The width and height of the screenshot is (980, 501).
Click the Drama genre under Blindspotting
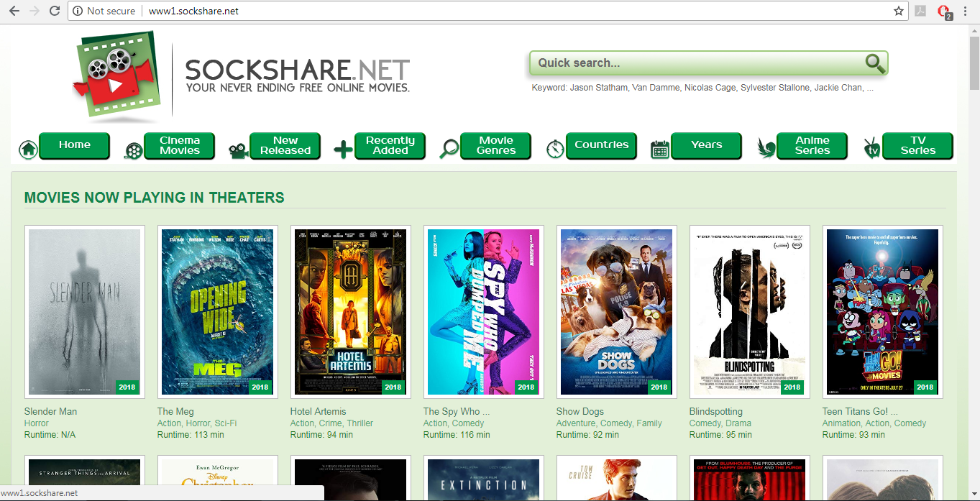[x=738, y=423]
